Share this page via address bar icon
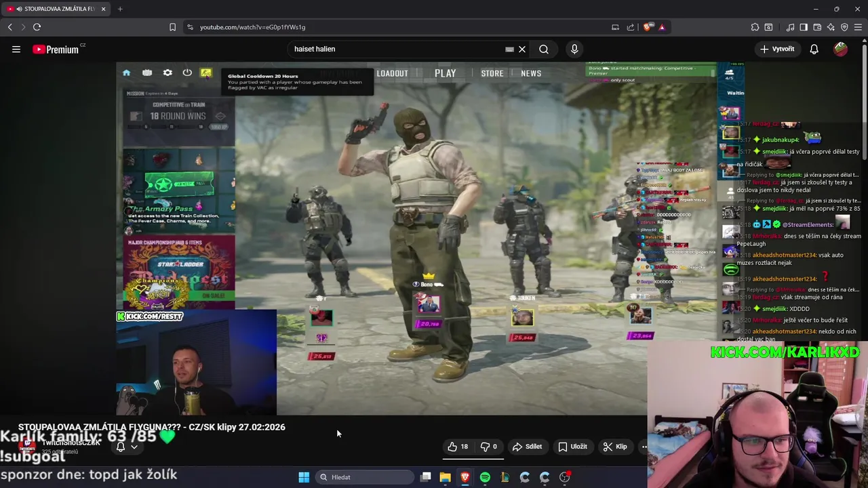Viewport: 868px width, 488px height. 631,27
